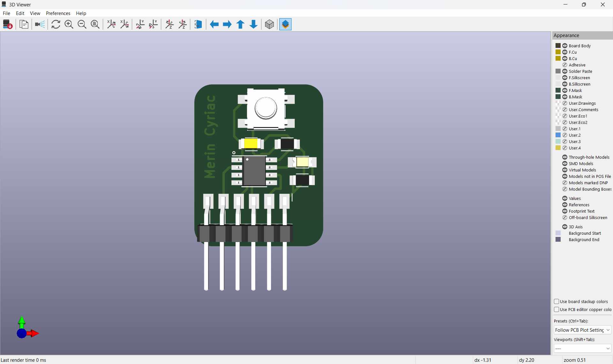The width and height of the screenshot is (613, 364).
Task: Show the User.Drawings layer
Action: [x=565, y=103]
